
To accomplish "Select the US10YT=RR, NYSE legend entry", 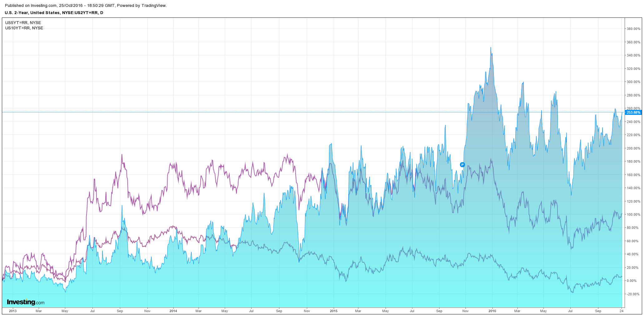I will point(24,28).
